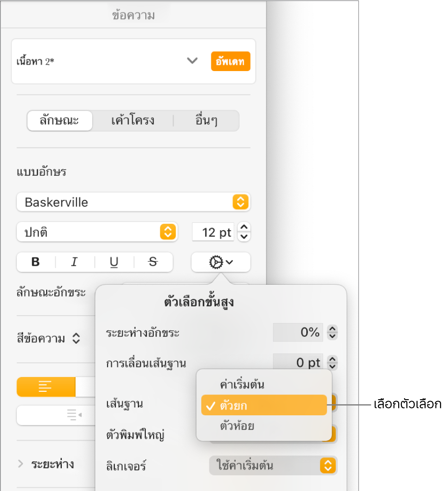Increase character spacing stepper up
Viewport: 448px width, 491px height.
(332, 328)
